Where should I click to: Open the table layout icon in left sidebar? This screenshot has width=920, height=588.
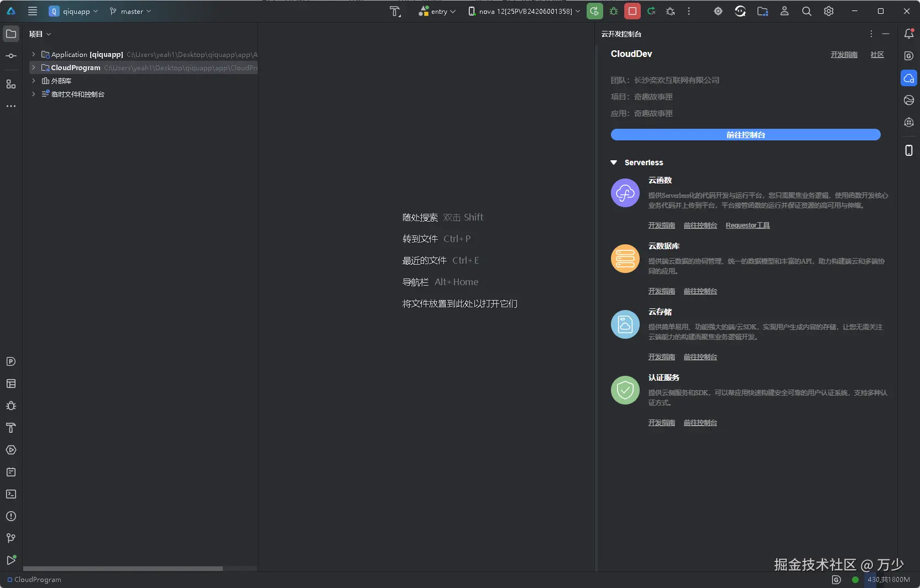[11, 384]
